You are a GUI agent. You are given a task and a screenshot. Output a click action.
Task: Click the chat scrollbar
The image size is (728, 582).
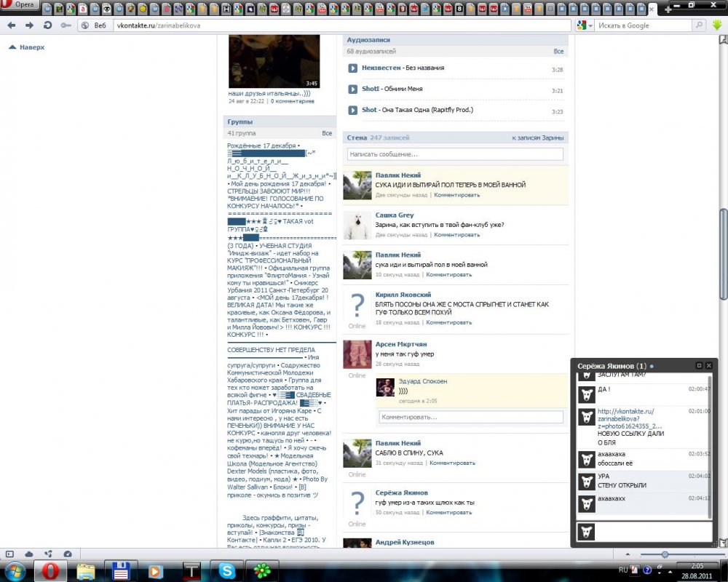coord(709,447)
